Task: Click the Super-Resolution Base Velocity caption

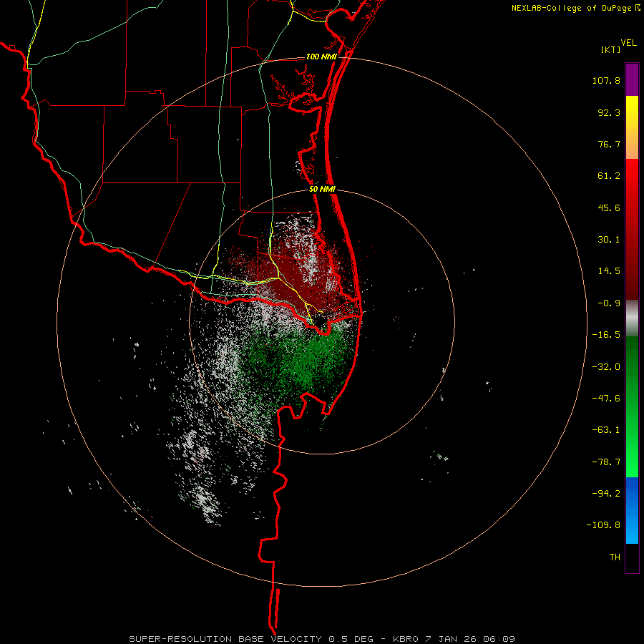Action: point(322,639)
